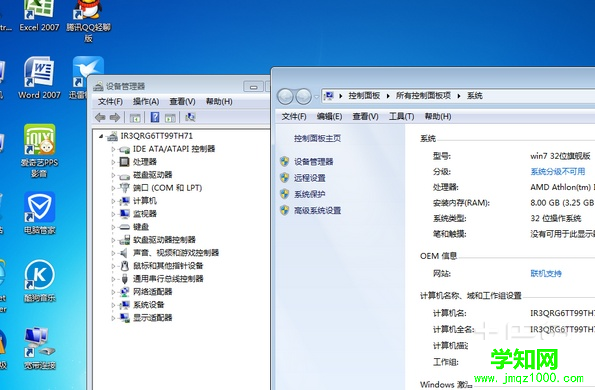Image resolution: width=595 pixels, height=390 pixels.
Task: Open the Word 2007 desktop shortcut
Action: (39, 78)
